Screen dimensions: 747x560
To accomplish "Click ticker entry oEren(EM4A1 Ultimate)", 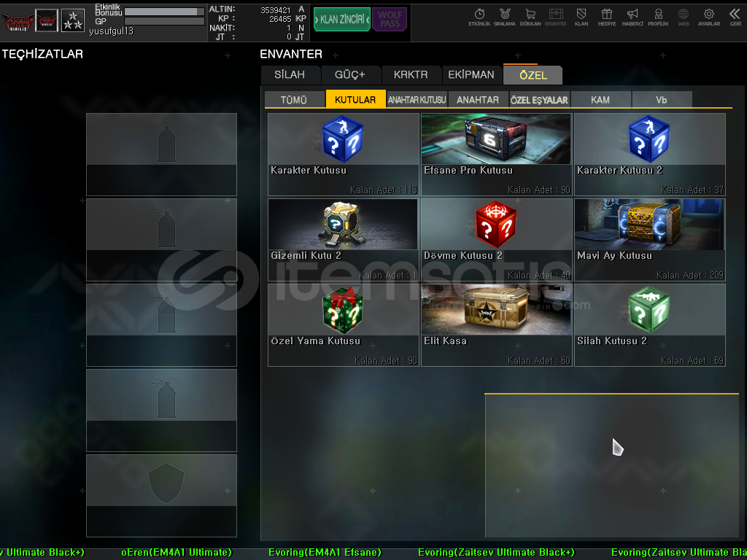I will (177, 553).
